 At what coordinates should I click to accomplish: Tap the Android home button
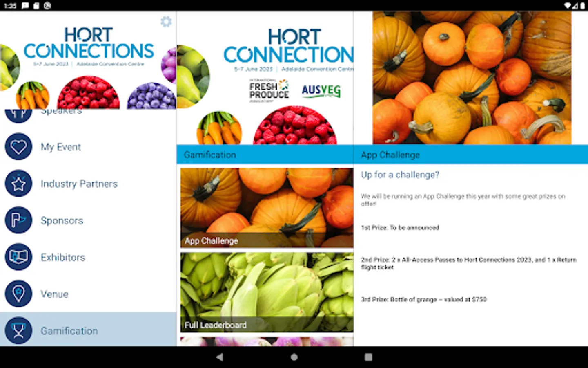(x=294, y=357)
